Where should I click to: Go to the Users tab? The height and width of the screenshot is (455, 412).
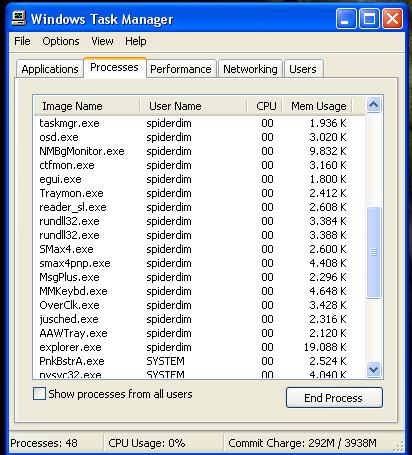(x=303, y=69)
